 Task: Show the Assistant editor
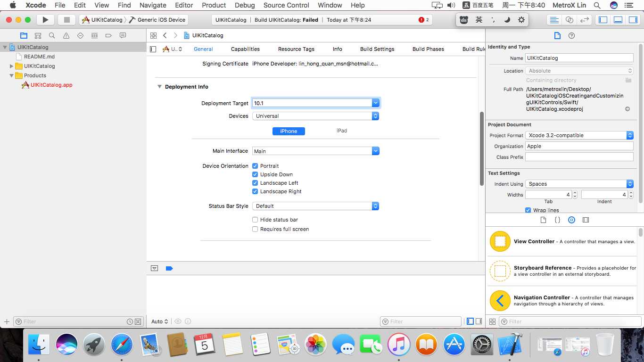[x=569, y=20]
